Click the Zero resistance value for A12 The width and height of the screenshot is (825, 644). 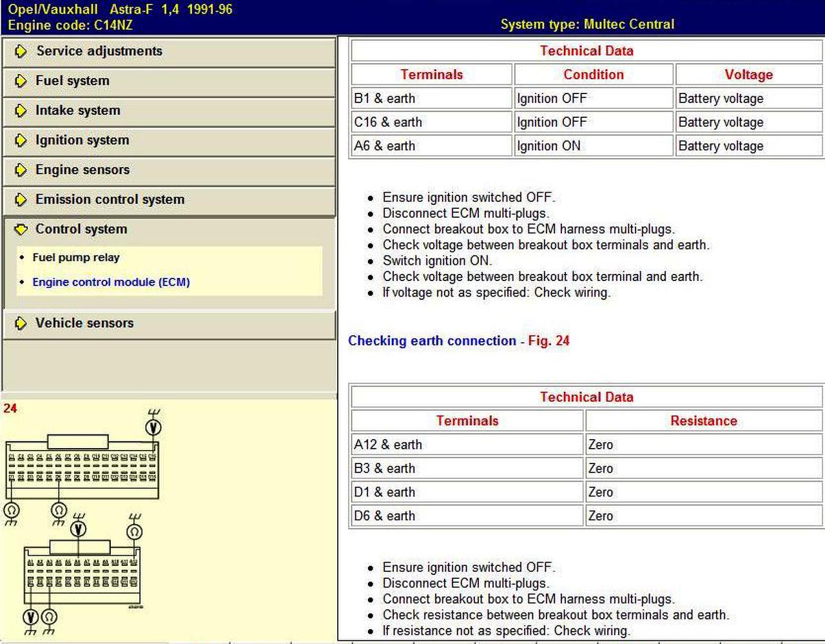(x=704, y=445)
